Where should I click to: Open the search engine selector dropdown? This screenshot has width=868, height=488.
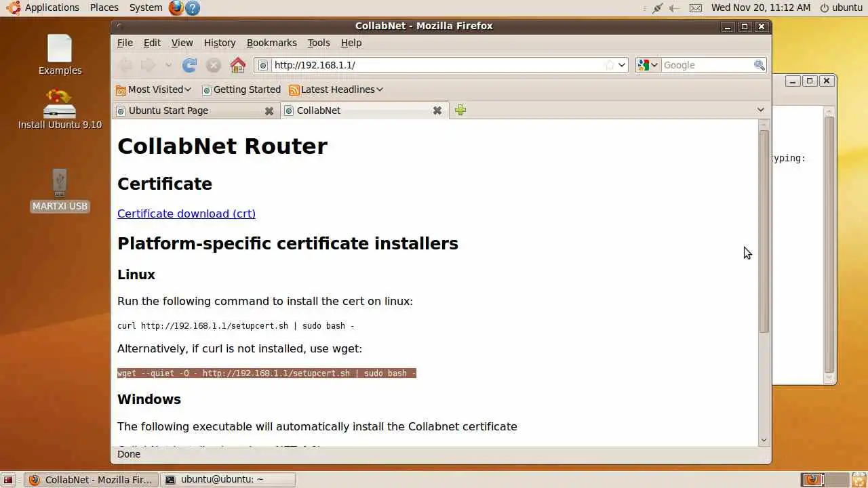[648, 65]
